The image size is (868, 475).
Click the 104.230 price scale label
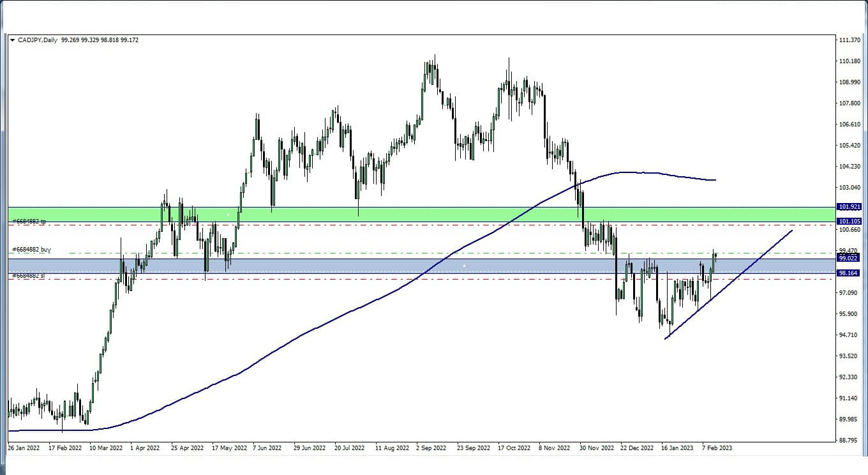coord(850,167)
